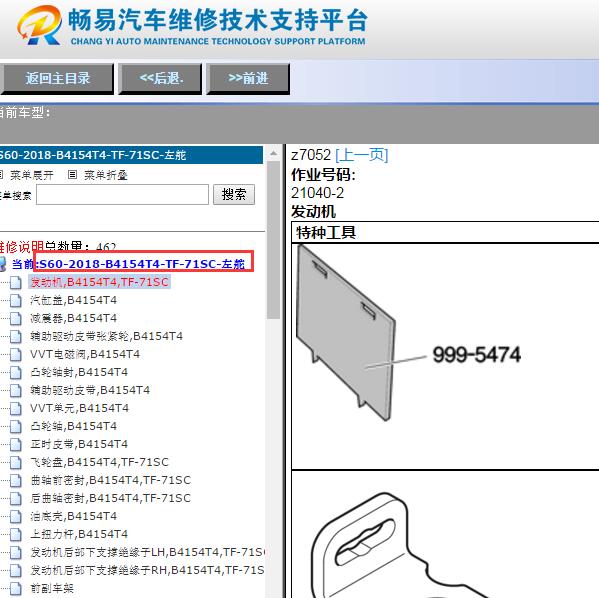Screen dimensions: 599x598
Task: Open tree item 发动机后部下支撑绝缘子LH
Action: pyautogui.click(x=147, y=552)
